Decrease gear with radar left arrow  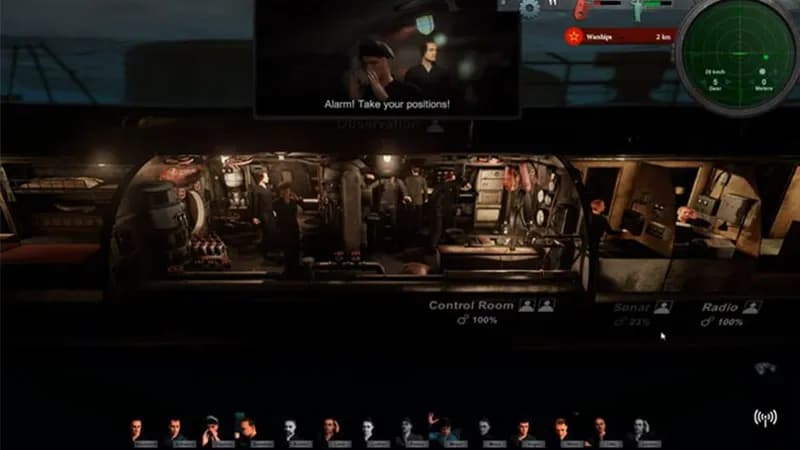[704, 82]
